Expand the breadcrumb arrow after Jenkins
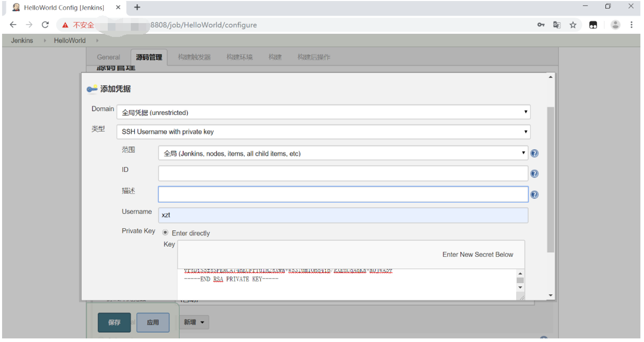644x342 pixels. tap(44, 41)
